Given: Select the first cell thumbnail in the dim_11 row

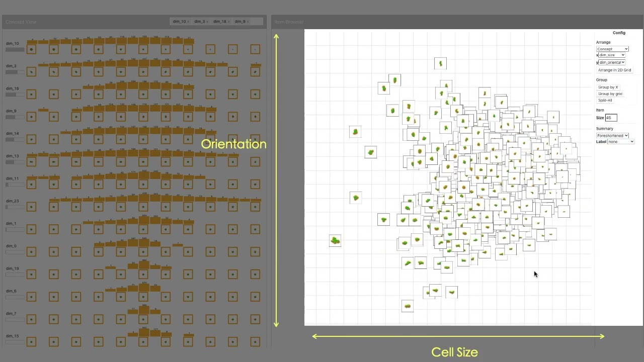Looking at the screenshot, I should [31, 184].
